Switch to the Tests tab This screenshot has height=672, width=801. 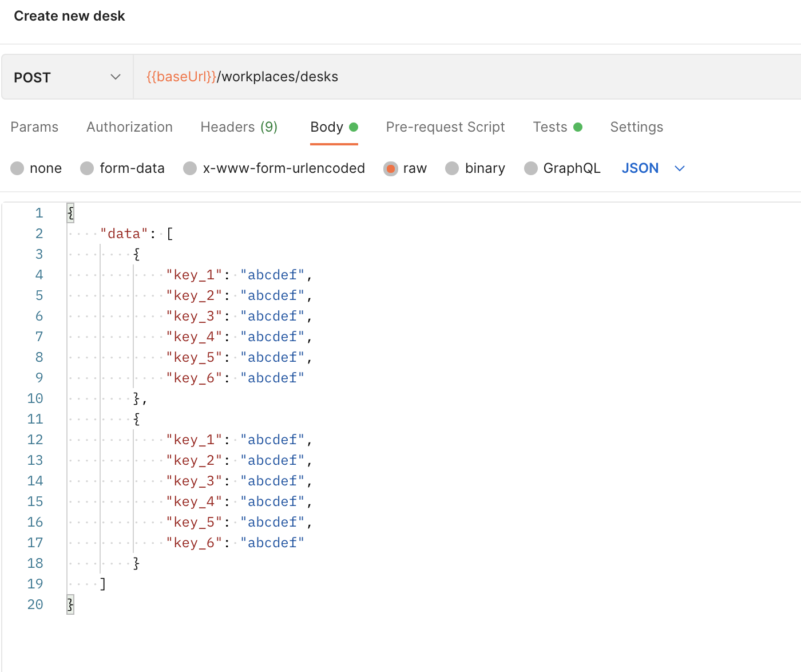coord(558,127)
